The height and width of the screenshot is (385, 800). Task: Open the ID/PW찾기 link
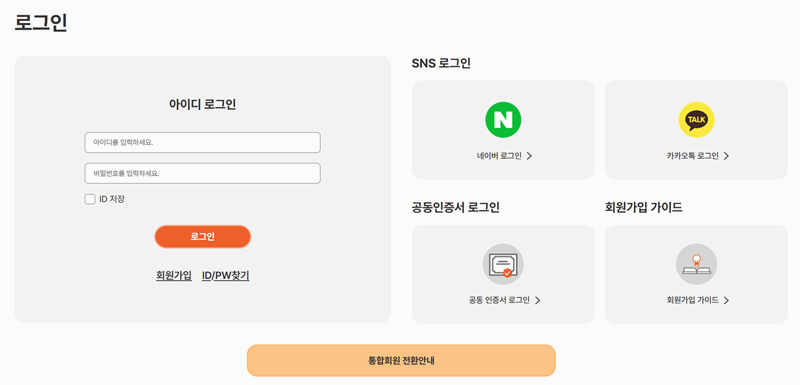(226, 276)
